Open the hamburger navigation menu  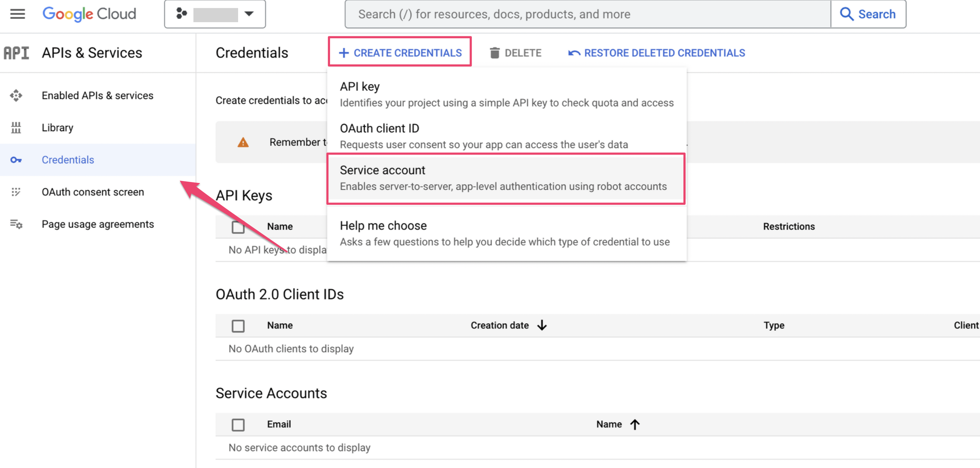point(17,14)
